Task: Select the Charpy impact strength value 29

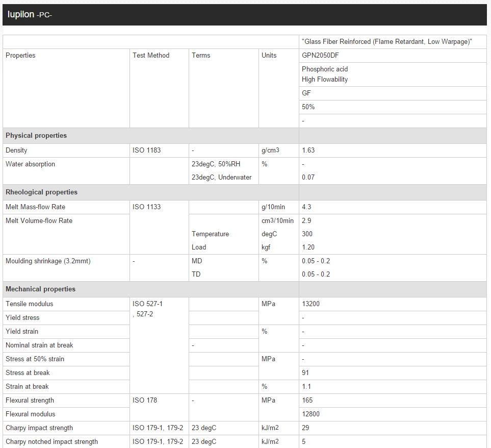Action: coord(305,428)
